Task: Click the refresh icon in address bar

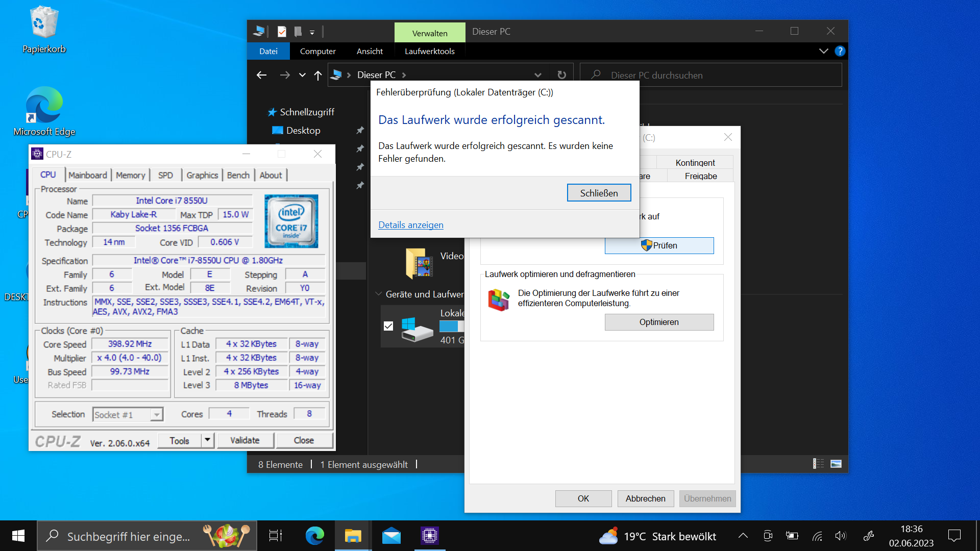Action: coord(561,75)
